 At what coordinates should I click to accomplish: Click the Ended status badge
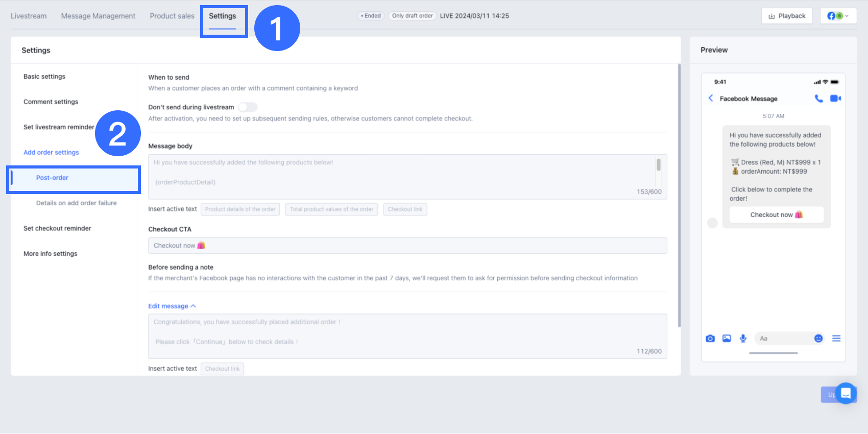point(371,16)
